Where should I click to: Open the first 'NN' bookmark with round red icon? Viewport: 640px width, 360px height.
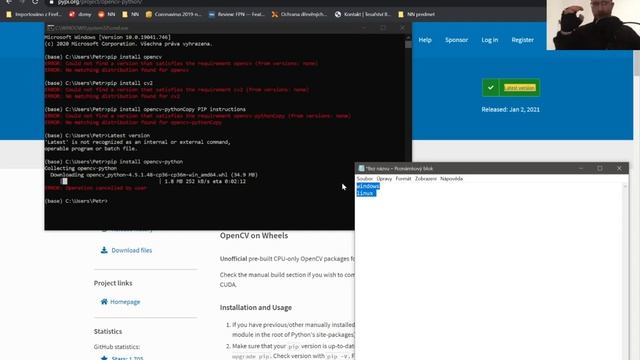(x=107, y=14)
